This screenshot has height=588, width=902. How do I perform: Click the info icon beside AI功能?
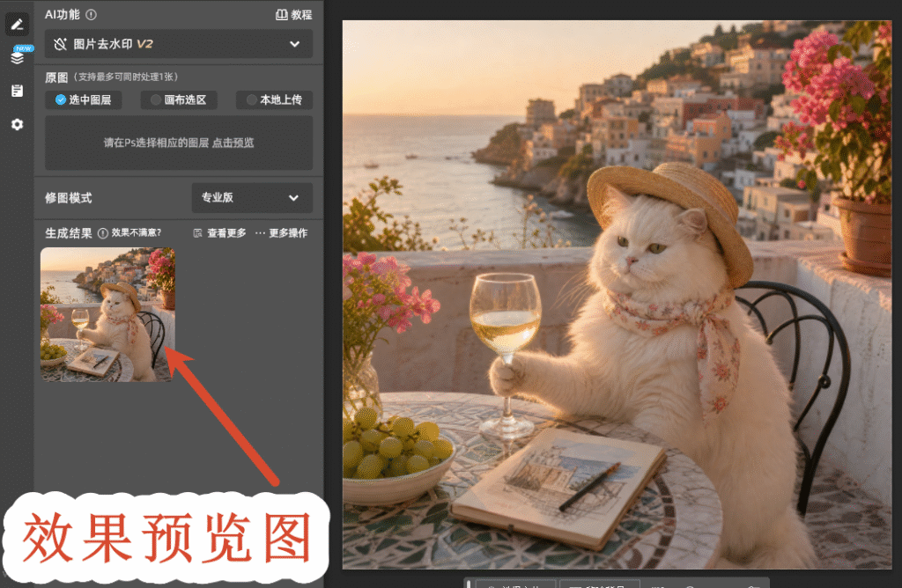coord(91,15)
